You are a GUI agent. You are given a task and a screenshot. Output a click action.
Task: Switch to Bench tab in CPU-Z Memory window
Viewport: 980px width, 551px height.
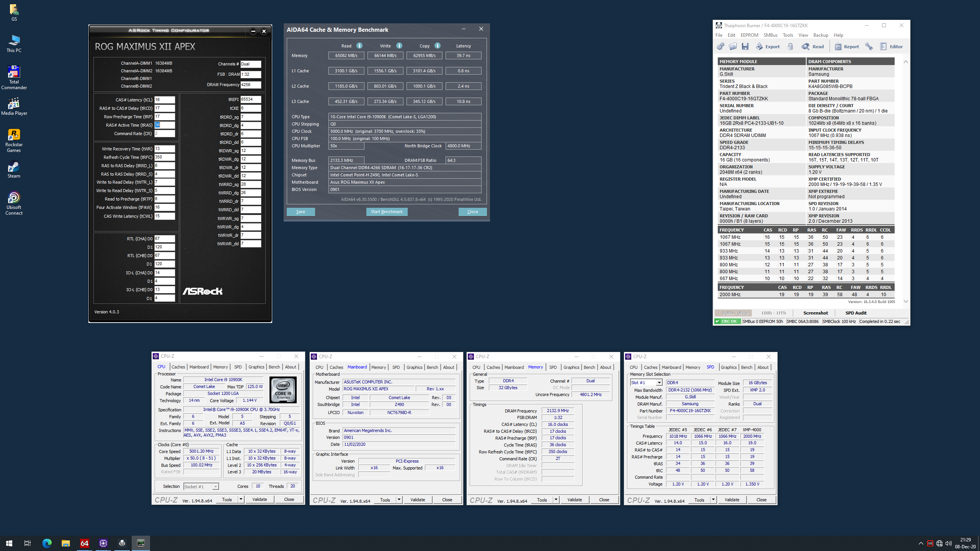[x=589, y=367]
